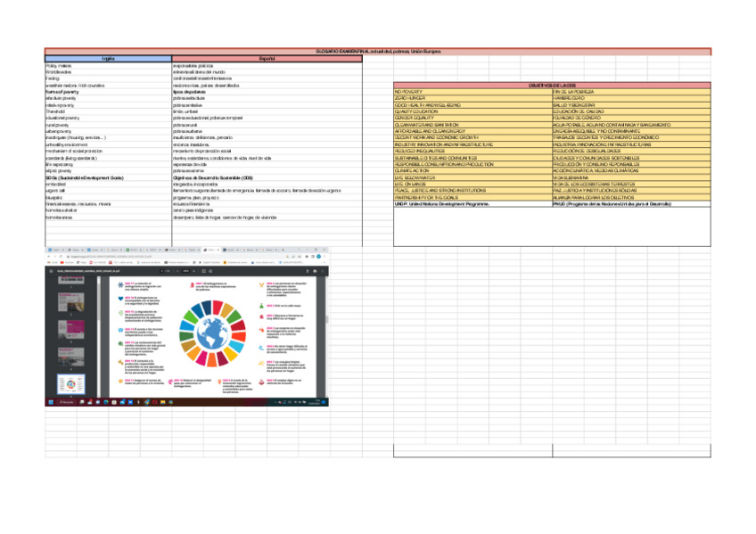Select the "Inglés" column header cell

pos(108,59)
